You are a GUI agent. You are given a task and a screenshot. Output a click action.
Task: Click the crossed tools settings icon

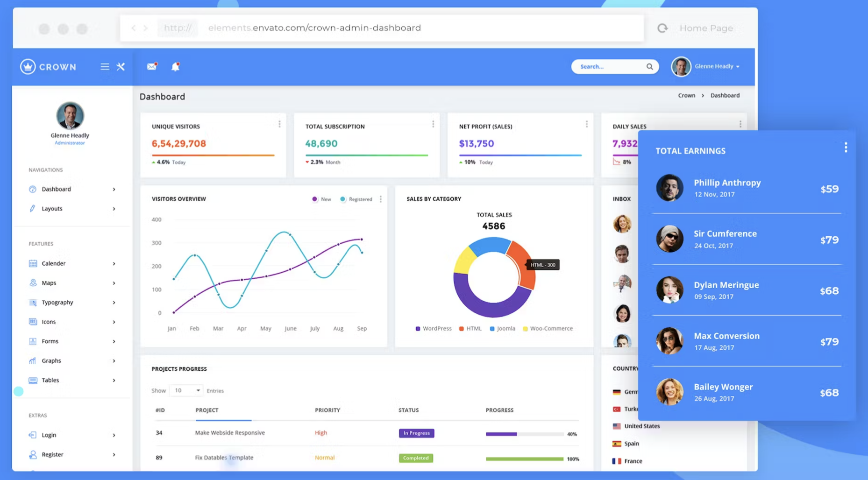pos(121,67)
